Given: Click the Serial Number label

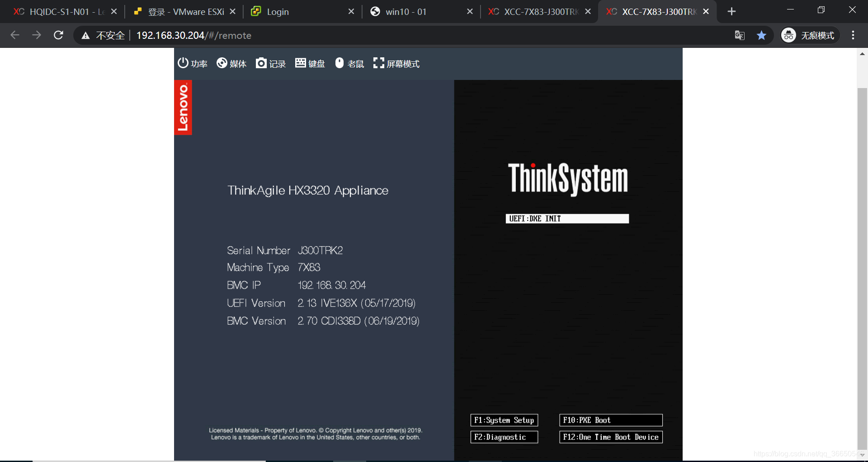Looking at the screenshot, I should [x=259, y=251].
